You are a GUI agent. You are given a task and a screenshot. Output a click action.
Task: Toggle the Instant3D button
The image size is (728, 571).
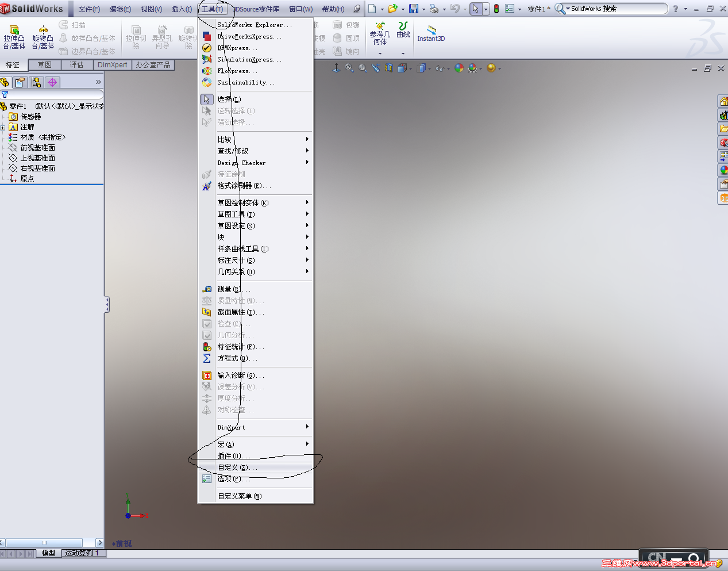[x=431, y=33]
